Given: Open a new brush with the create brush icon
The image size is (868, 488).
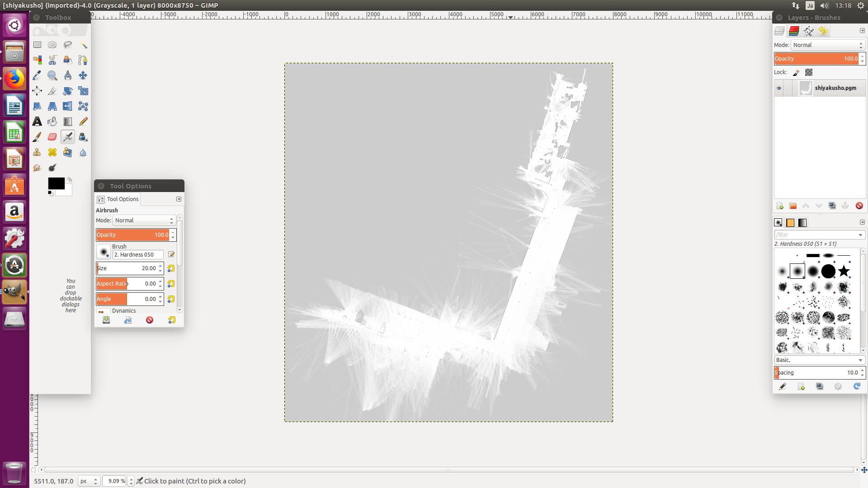Looking at the screenshot, I should (801, 387).
